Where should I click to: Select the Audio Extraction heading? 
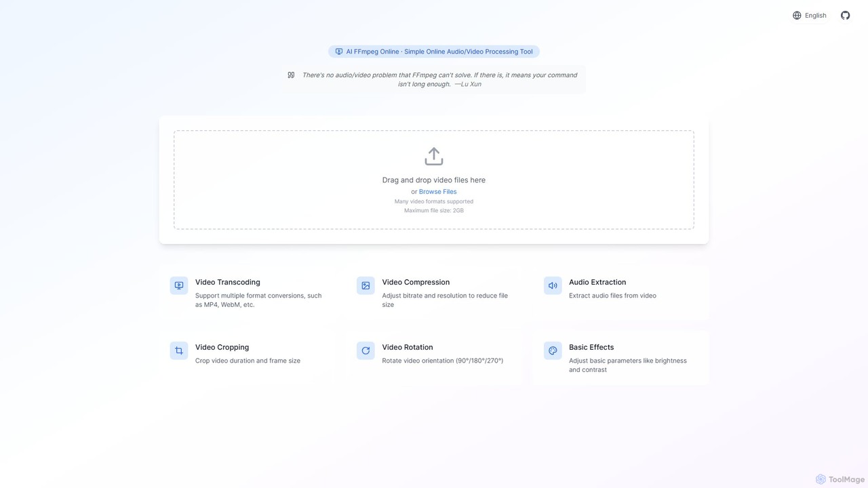(597, 282)
